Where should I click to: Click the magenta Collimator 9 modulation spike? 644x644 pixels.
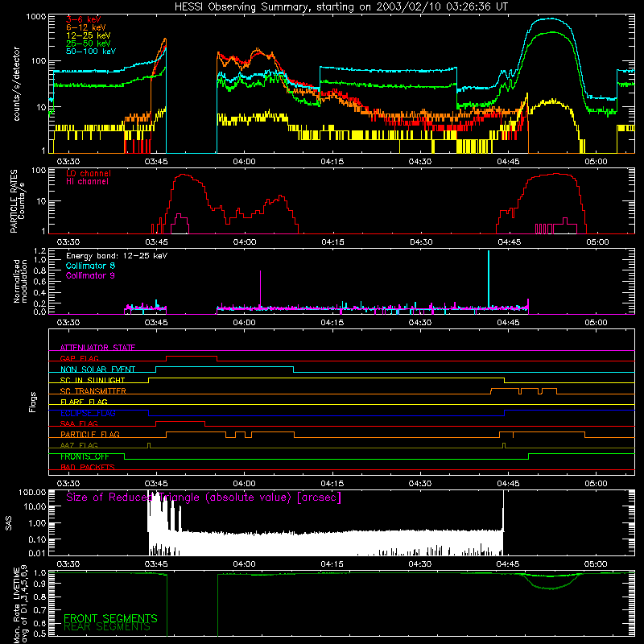coord(260,288)
